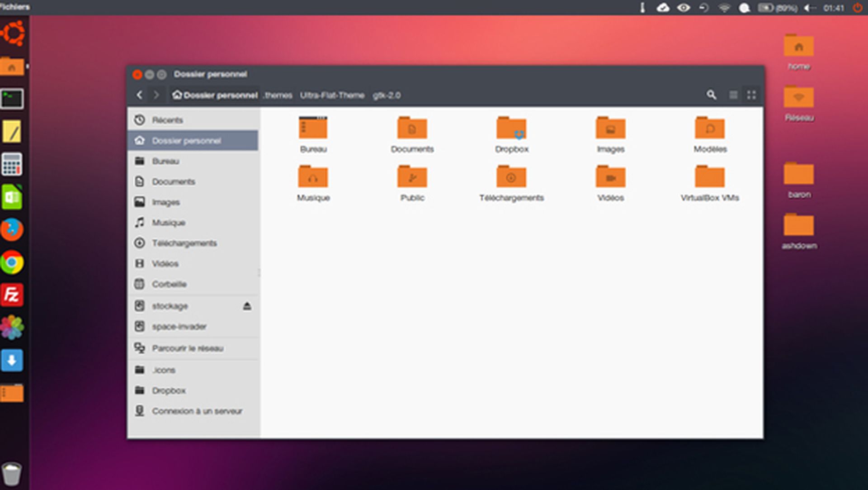Screen dimensions: 868x490
Task: Choose Connexion à un serveur in sidebar
Action: [x=197, y=411]
